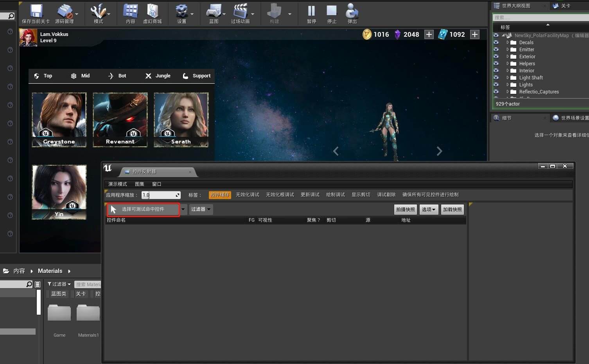Open Cinematics dropdown arrow

click(x=253, y=14)
